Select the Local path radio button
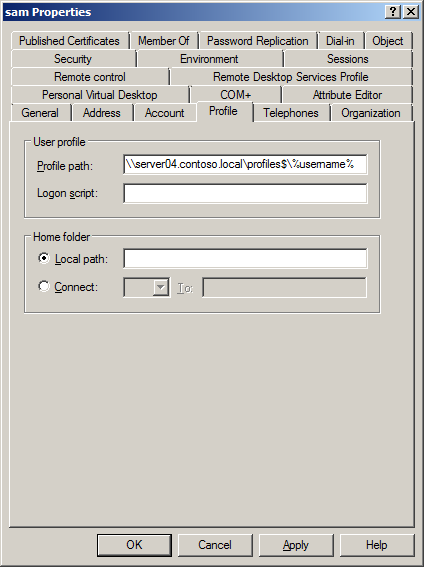 coord(44,259)
